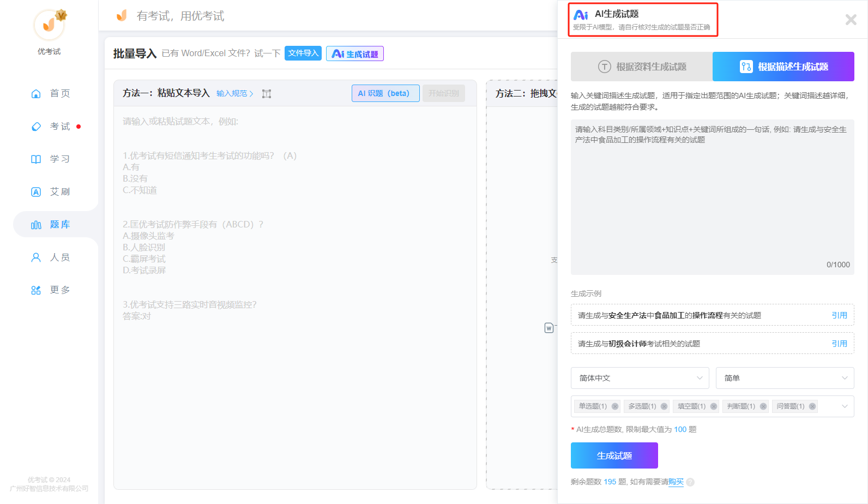Focus the paste question text area
Viewport: 868px width, 504px height.
point(295,297)
